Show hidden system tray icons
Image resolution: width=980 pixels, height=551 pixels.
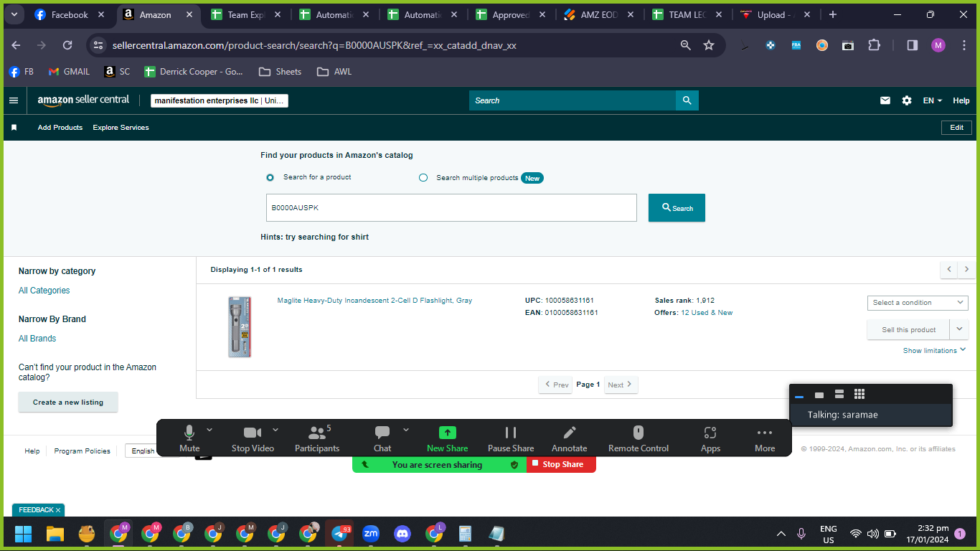(781, 534)
